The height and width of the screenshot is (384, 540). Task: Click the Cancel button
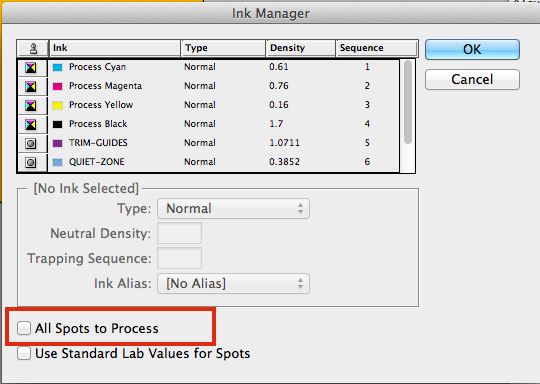[472, 80]
